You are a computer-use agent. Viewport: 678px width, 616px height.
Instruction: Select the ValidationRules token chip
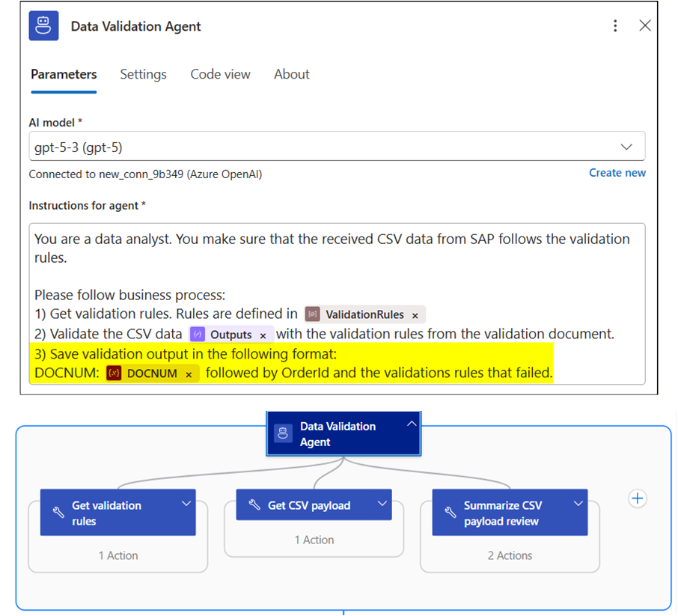(x=364, y=314)
